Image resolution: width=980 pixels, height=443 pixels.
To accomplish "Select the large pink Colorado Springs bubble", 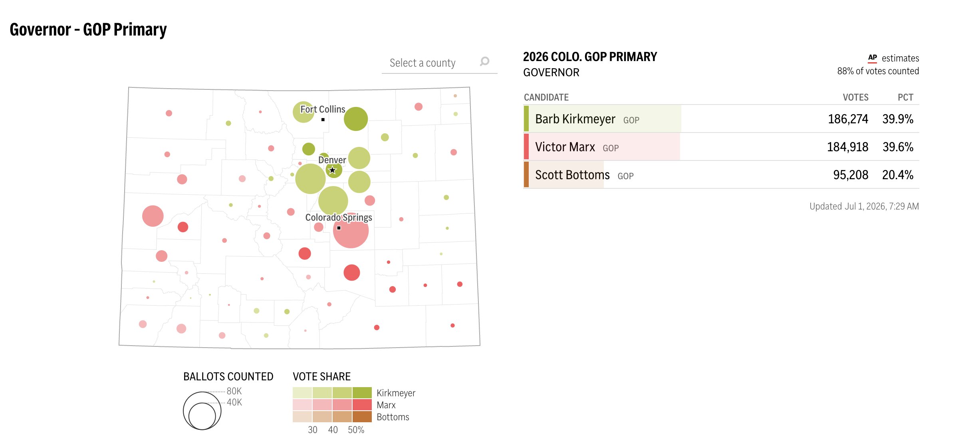I will click(351, 230).
